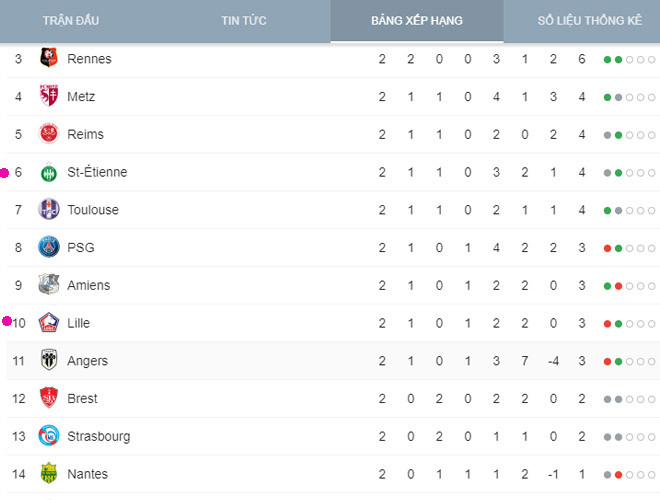Click the Rennes club crest icon
660x500 pixels.
(48, 59)
